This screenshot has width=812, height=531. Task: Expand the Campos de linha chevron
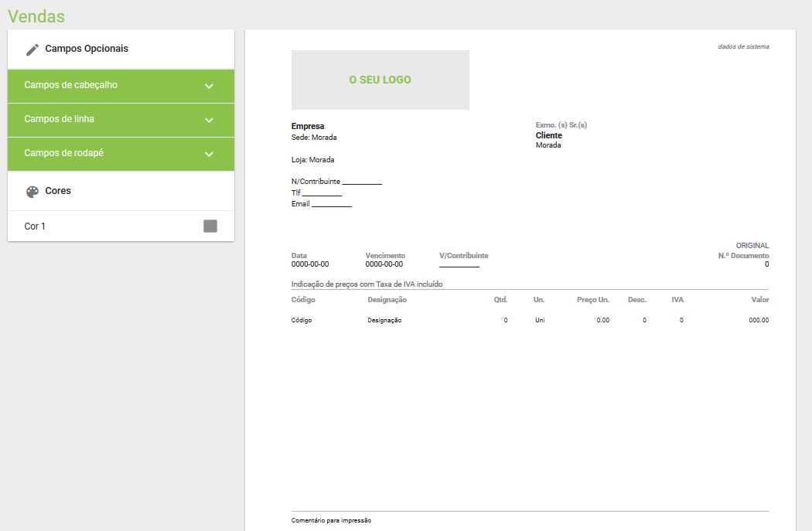point(209,120)
